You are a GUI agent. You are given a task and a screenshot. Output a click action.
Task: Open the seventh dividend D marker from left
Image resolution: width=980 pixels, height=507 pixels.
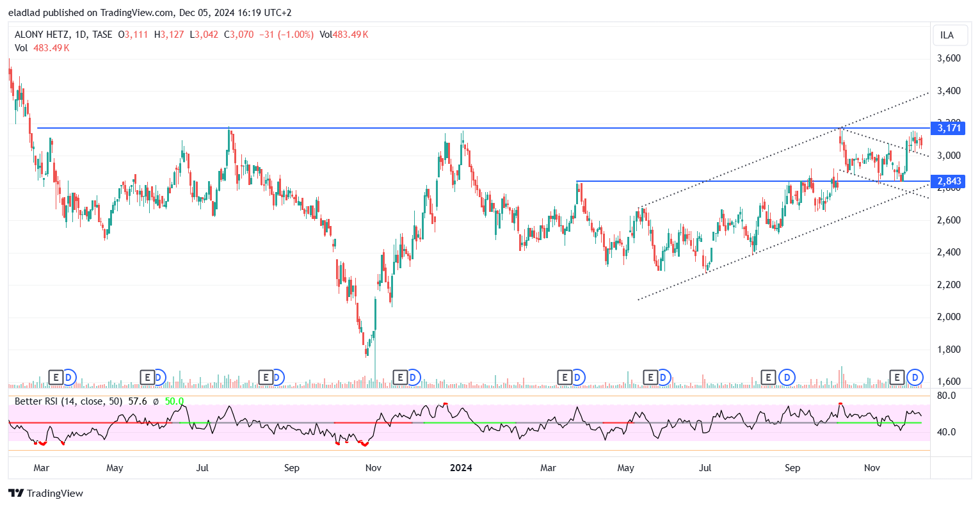(787, 378)
